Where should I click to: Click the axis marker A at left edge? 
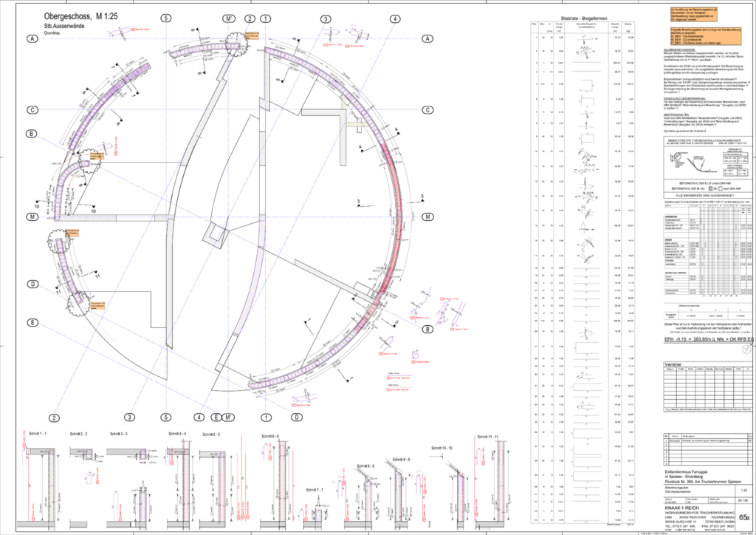(x=33, y=38)
